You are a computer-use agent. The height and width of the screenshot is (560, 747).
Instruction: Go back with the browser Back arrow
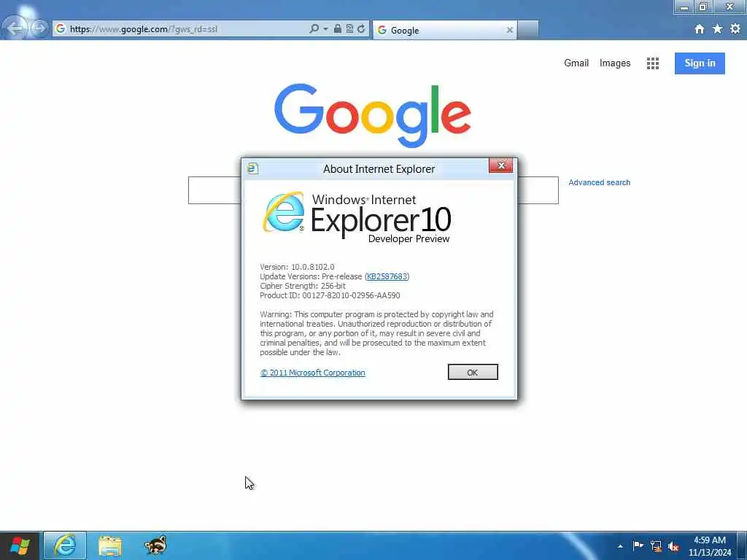[x=15, y=28]
